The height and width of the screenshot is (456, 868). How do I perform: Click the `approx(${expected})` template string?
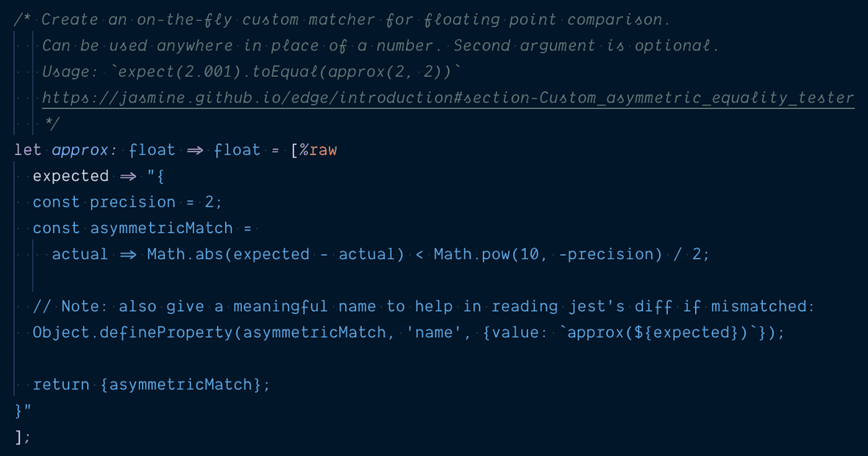(x=659, y=332)
